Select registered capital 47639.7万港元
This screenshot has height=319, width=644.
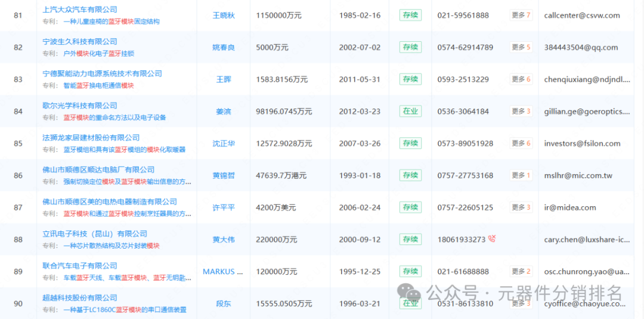(281, 176)
